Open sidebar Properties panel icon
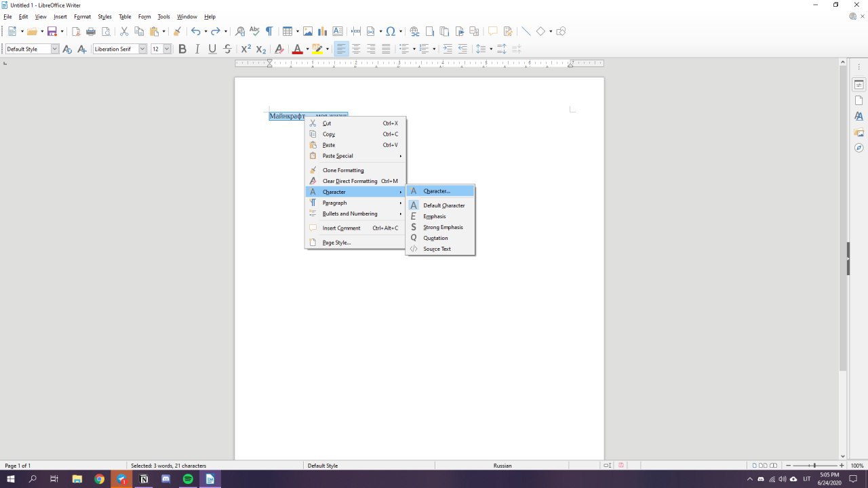The width and height of the screenshot is (868, 488). click(x=859, y=85)
